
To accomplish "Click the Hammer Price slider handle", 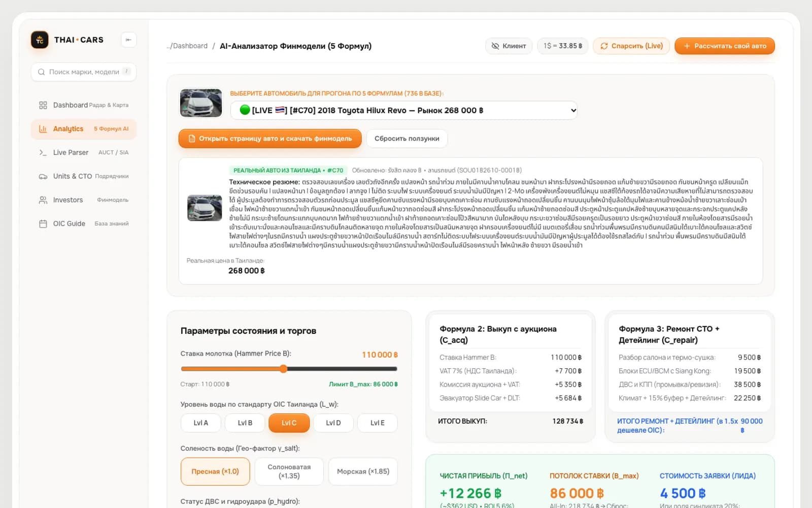I will 283,369.
